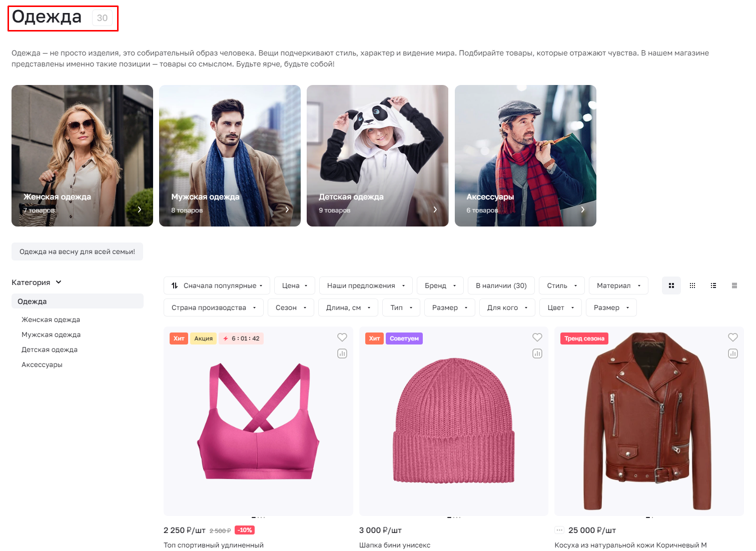Click arrow on Детская одежда card
This screenshot has height=551, width=756.
pyautogui.click(x=435, y=209)
